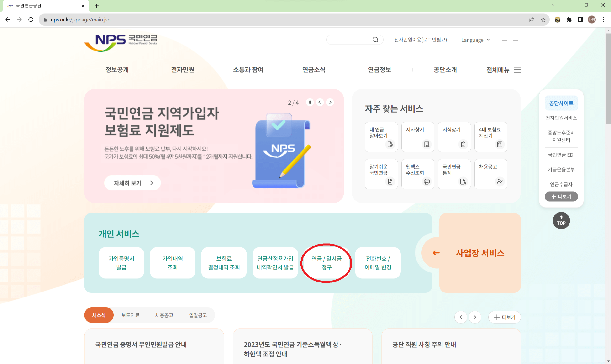Viewport: 611px width, 364px height.
Task: Open the 알기쉬운 국민연금 service
Action: tap(381, 174)
